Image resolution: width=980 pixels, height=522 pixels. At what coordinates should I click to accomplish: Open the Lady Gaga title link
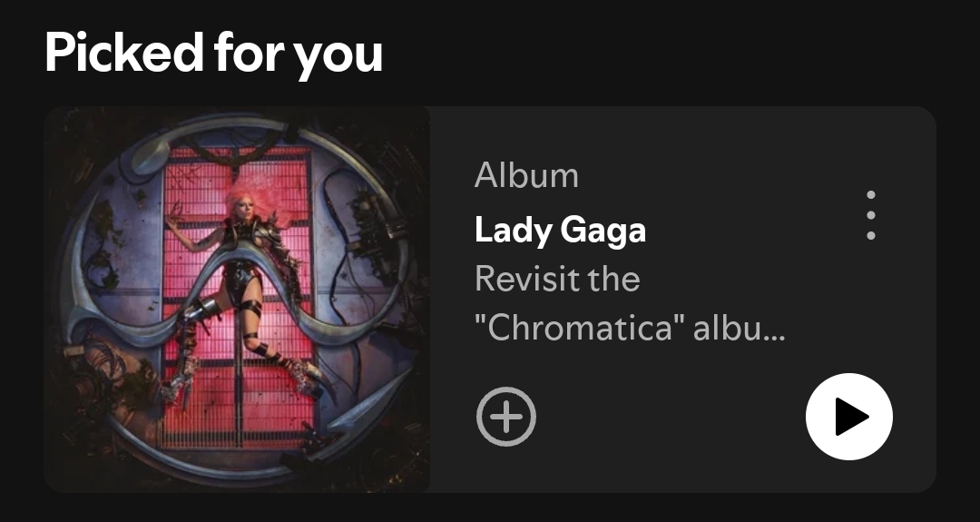(x=560, y=230)
